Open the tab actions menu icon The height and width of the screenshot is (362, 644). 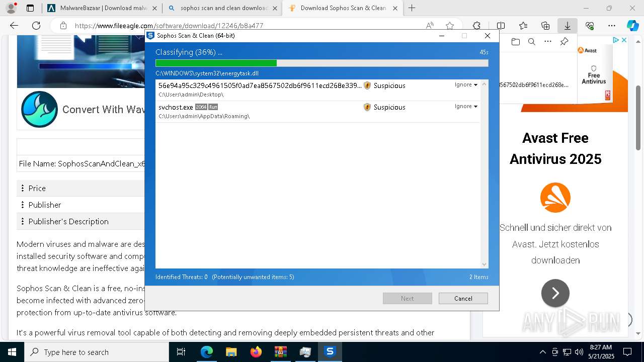pos(30,8)
